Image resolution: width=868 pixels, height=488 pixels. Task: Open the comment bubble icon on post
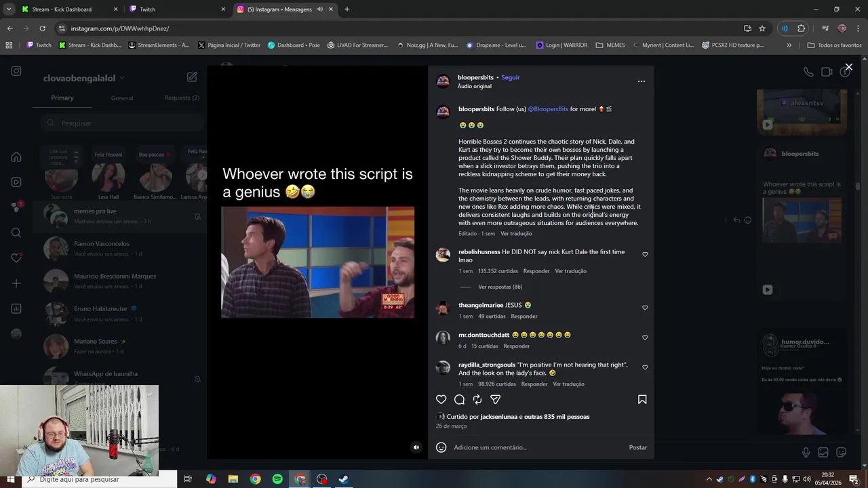459,399
